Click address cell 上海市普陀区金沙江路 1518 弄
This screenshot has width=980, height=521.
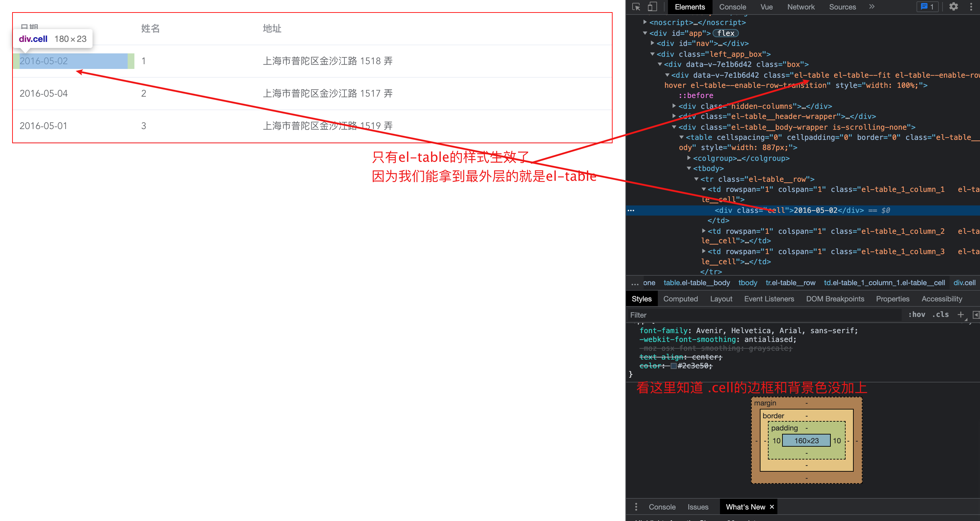point(328,61)
